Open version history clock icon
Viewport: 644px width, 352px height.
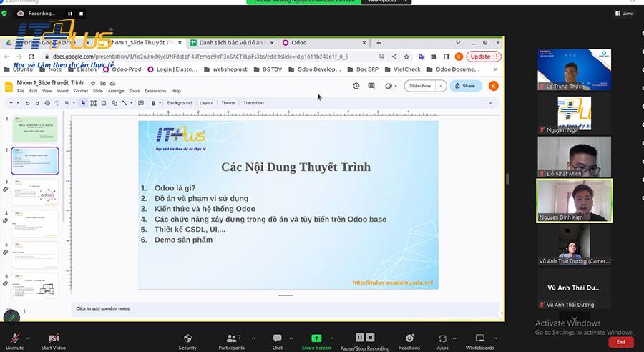click(x=356, y=86)
